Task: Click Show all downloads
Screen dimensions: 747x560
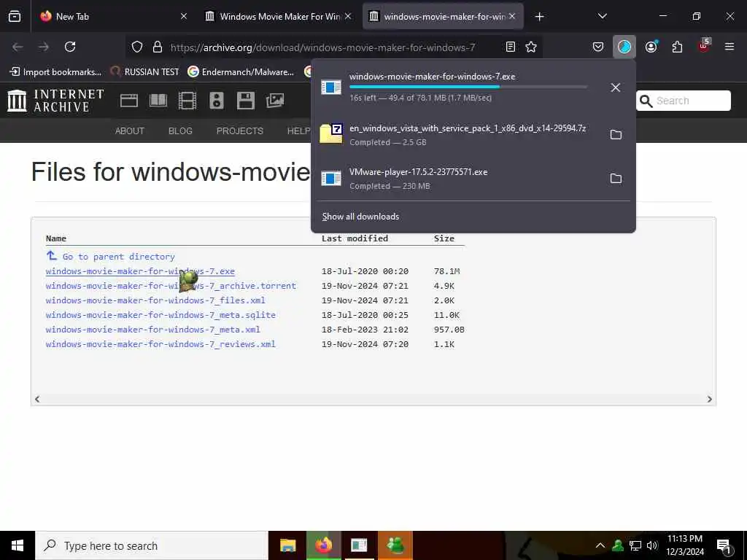Action: (360, 217)
